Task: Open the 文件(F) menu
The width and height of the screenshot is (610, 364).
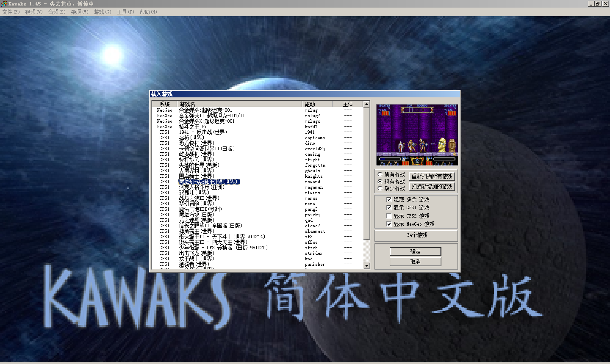Action: point(11,12)
